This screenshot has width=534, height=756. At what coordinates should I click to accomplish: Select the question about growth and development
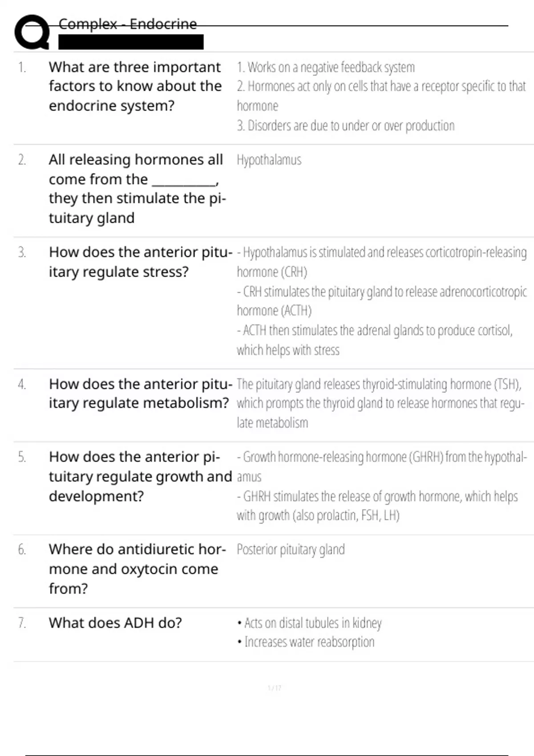point(141,476)
